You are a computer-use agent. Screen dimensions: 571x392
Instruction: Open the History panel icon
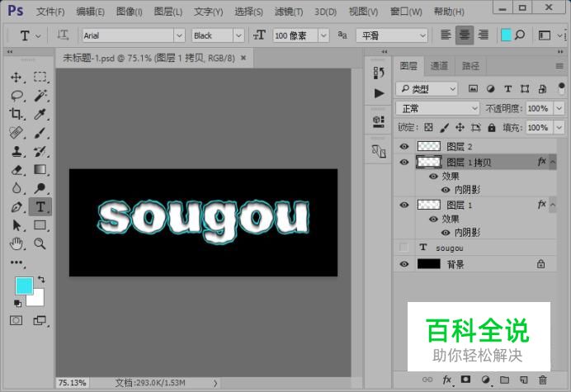[x=379, y=73]
